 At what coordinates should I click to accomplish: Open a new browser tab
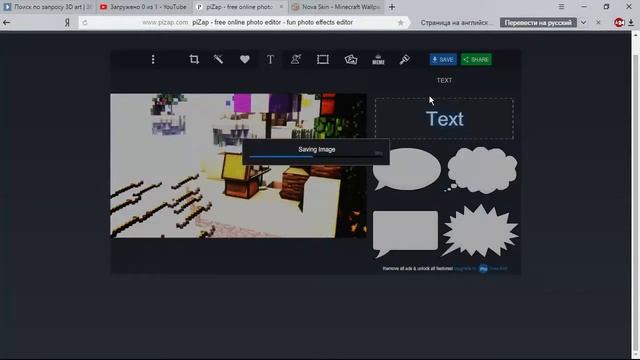click(392, 7)
